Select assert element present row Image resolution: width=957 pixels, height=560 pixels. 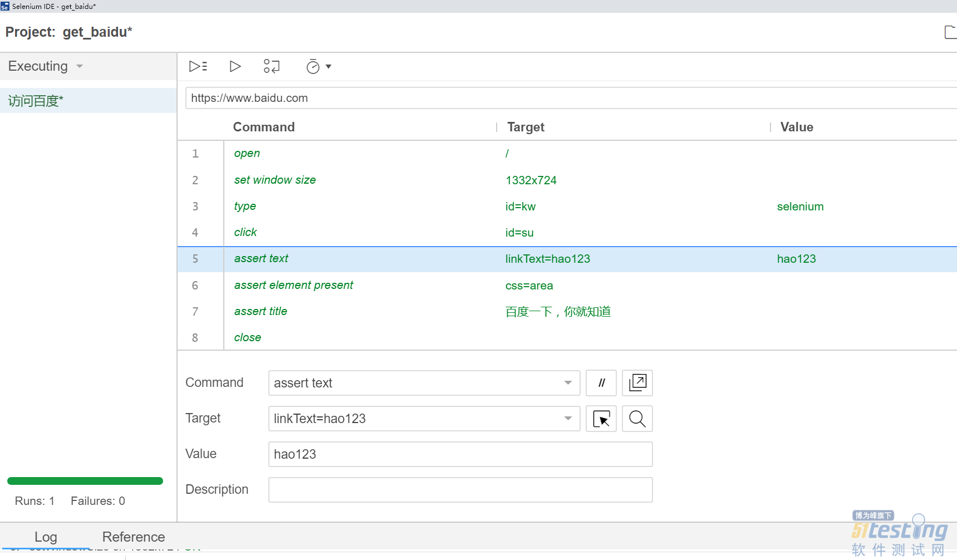click(x=567, y=286)
